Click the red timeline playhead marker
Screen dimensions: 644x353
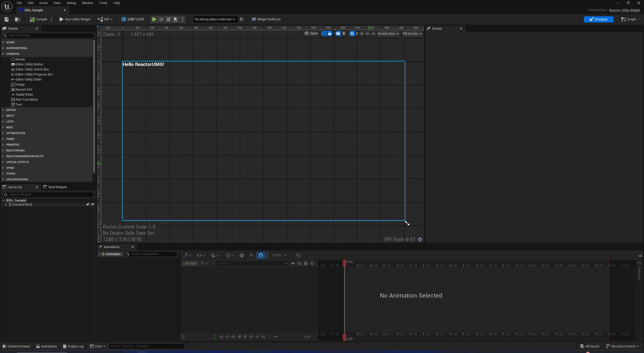[344, 263]
